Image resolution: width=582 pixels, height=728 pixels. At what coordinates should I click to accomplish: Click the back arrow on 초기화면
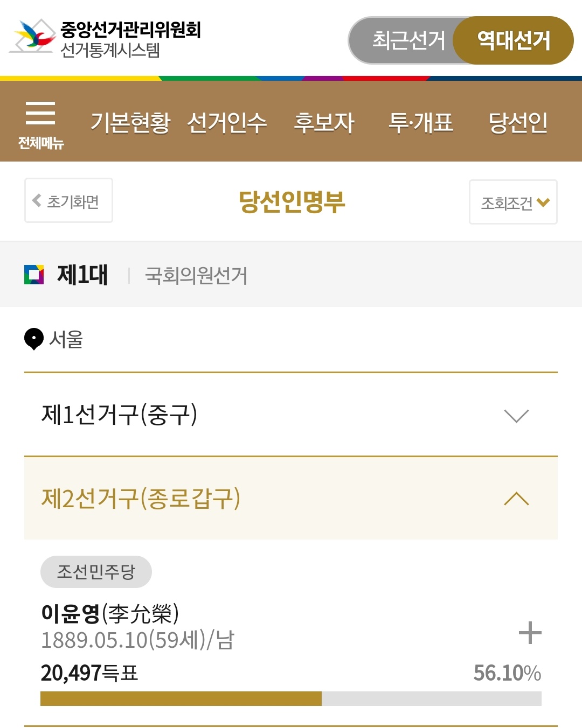click(x=37, y=201)
